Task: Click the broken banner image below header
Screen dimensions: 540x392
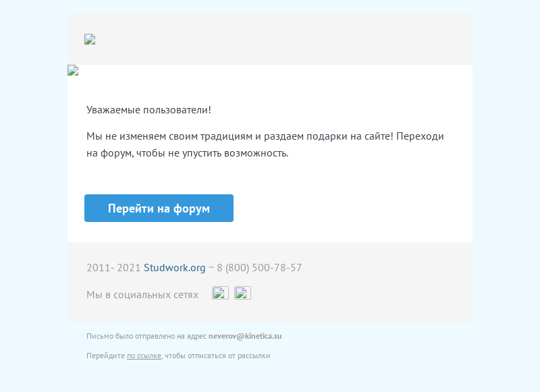Action: (x=73, y=70)
